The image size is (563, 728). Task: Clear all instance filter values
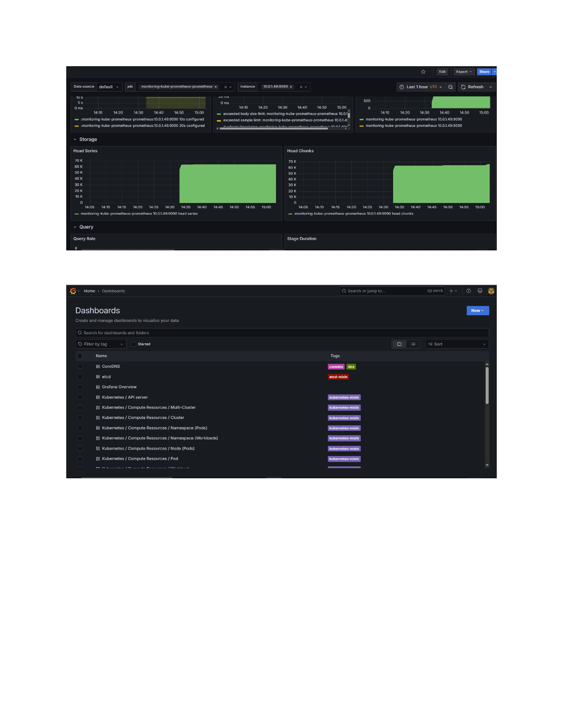pyautogui.click(x=301, y=87)
